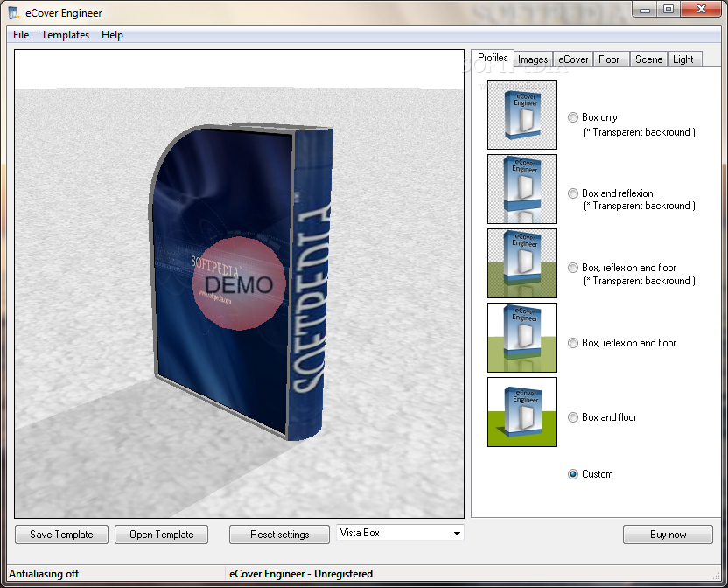Screen dimensions: 728x588
Task: Click the Antialiasing off status text
Action: pos(44,574)
